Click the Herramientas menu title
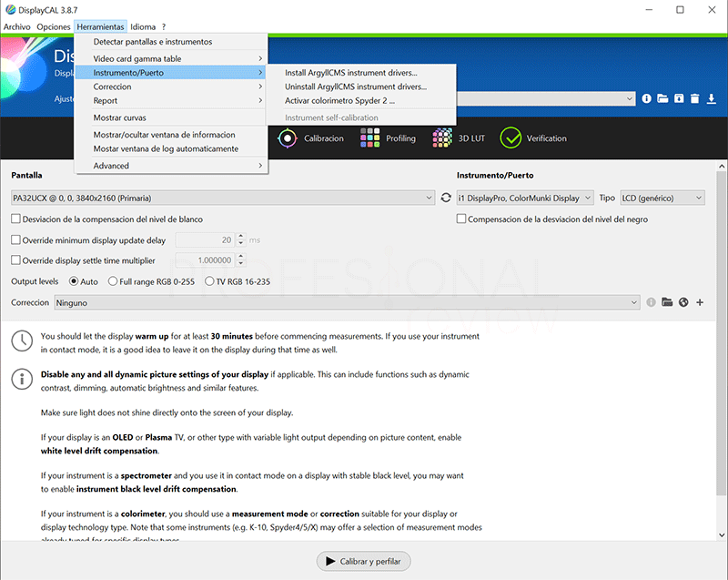 pyautogui.click(x=100, y=27)
